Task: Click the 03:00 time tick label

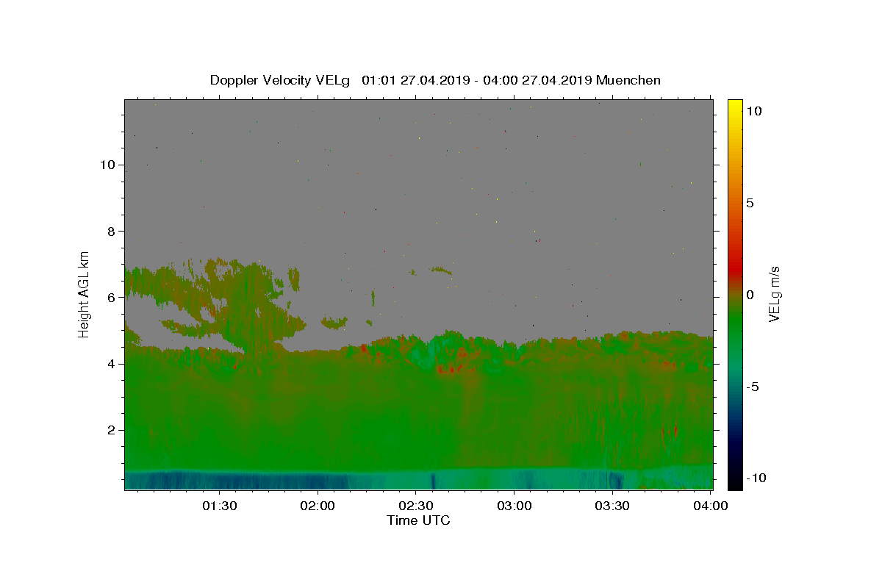Action: pos(514,506)
